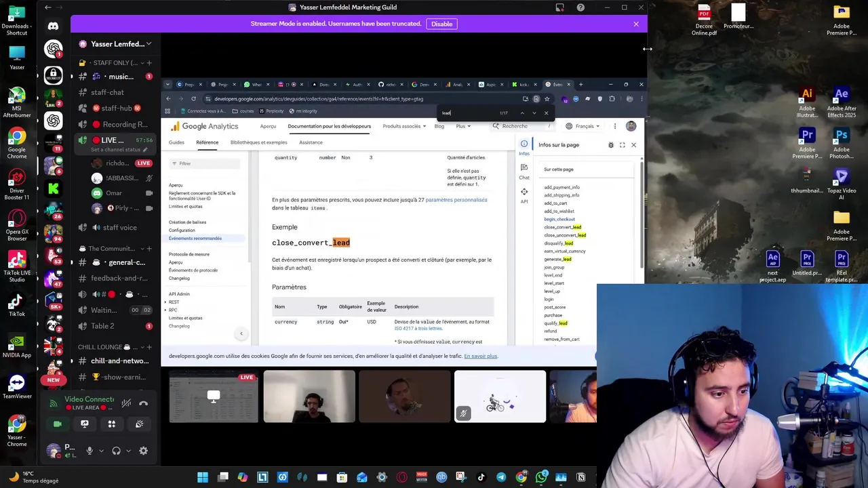The image size is (868, 488).
Task: Bookmark this page with star icon
Action: pyautogui.click(x=547, y=99)
